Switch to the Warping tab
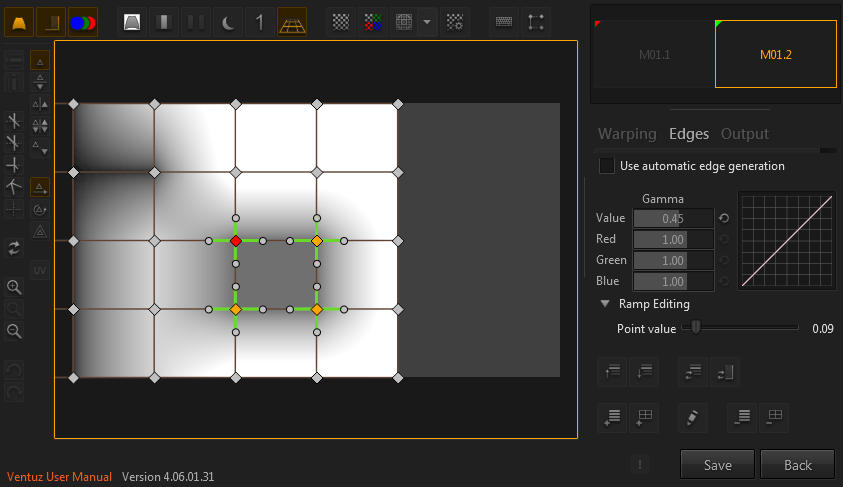 click(x=627, y=134)
